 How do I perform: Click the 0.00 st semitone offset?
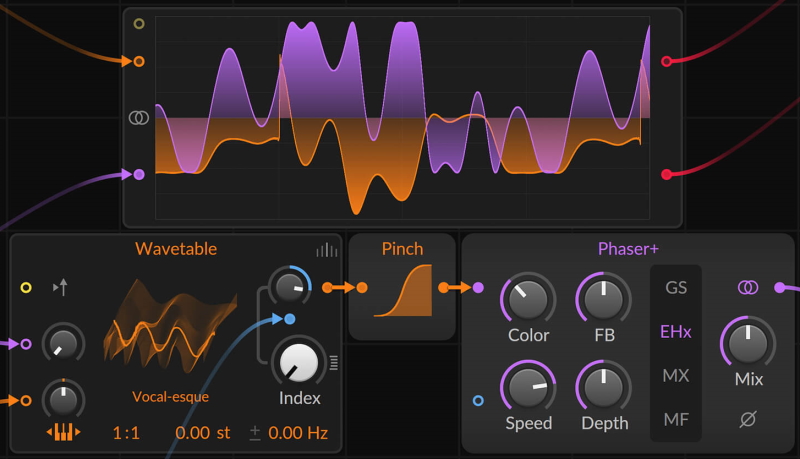pyautogui.click(x=203, y=433)
